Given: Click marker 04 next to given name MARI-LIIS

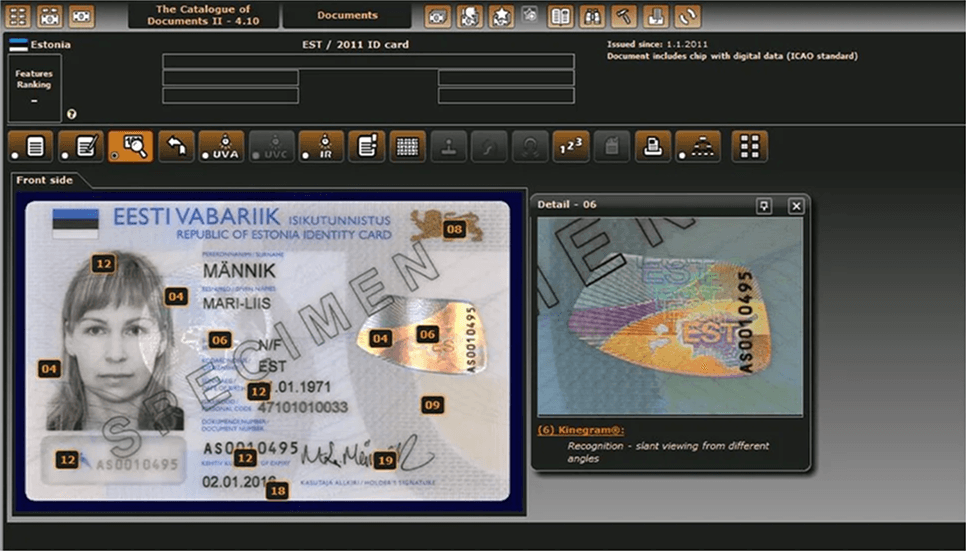Looking at the screenshot, I should (x=176, y=296).
